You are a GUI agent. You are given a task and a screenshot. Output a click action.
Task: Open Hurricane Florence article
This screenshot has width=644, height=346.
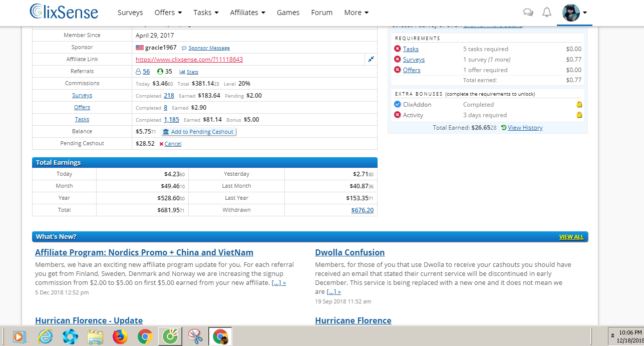click(353, 320)
